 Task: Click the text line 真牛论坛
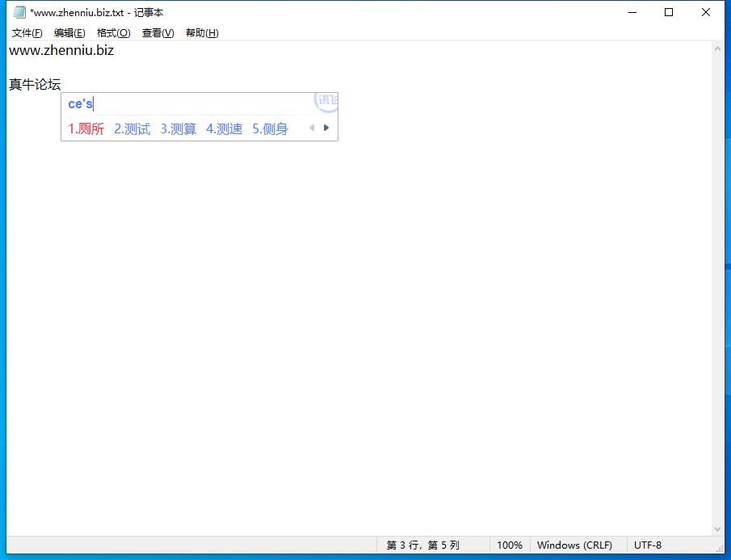[35, 85]
